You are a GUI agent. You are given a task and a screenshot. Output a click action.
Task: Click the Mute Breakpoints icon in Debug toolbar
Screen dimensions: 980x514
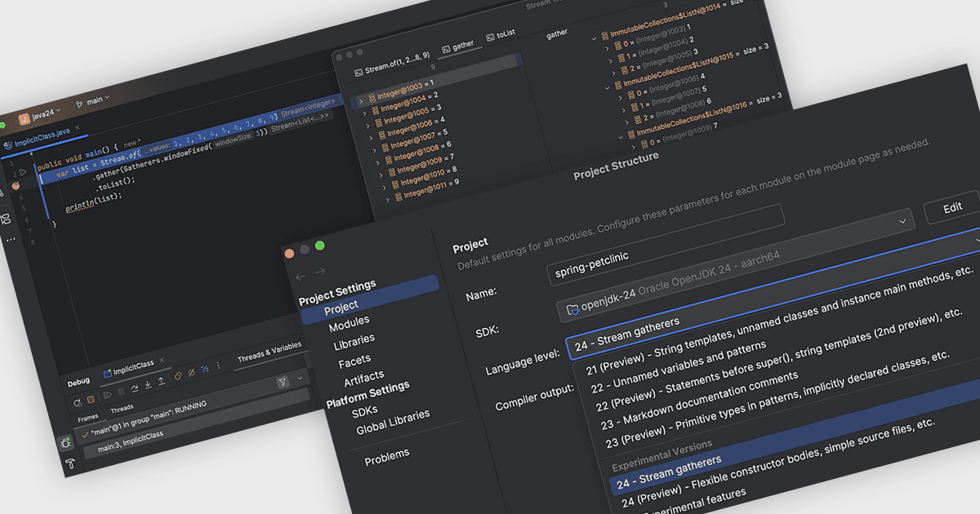tap(191, 372)
